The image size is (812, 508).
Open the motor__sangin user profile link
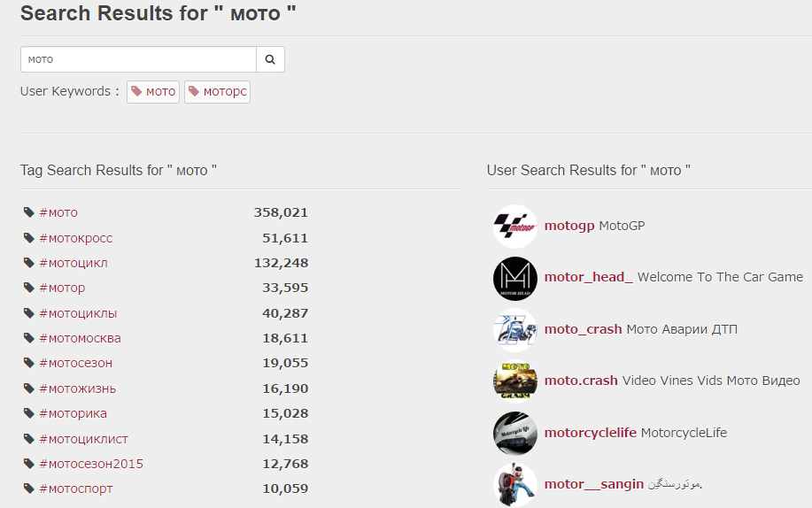tap(593, 484)
